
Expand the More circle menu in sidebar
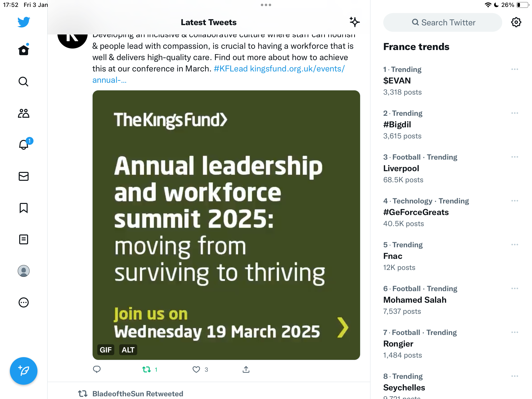point(24,302)
